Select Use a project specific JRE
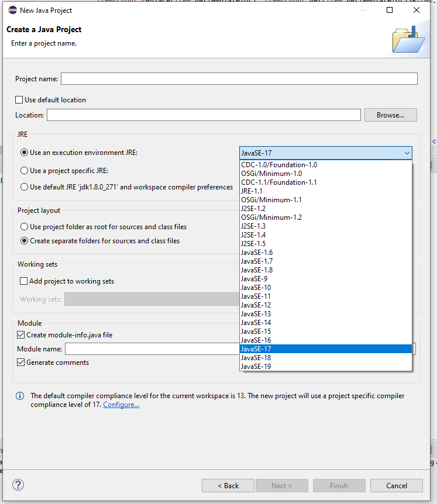 pos(25,171)
